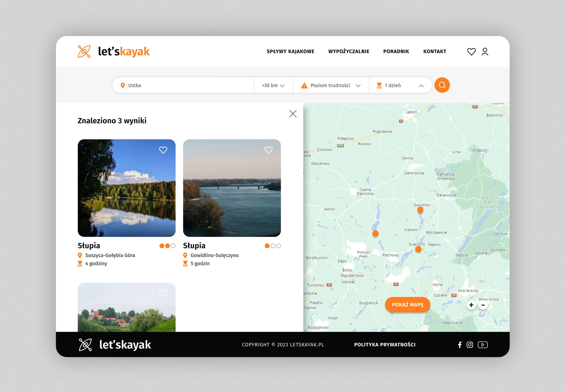Open the favorites heart in header
565x392 pixels.
point(471,52)
